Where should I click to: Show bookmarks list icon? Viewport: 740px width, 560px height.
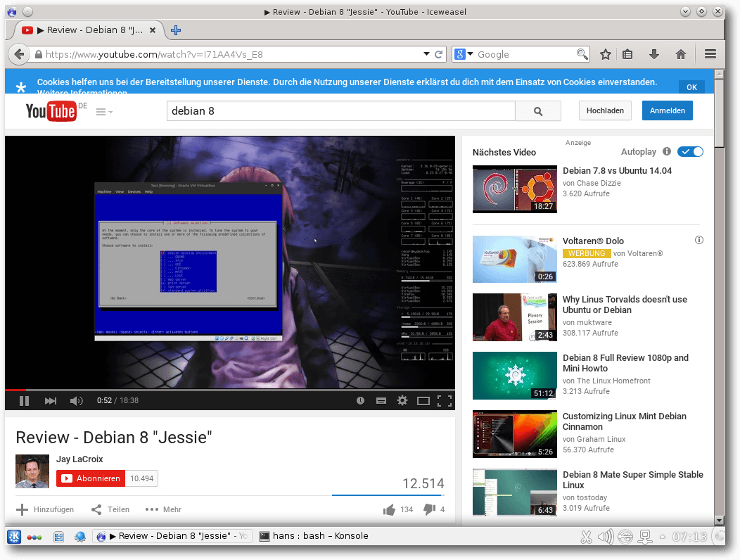627,54
